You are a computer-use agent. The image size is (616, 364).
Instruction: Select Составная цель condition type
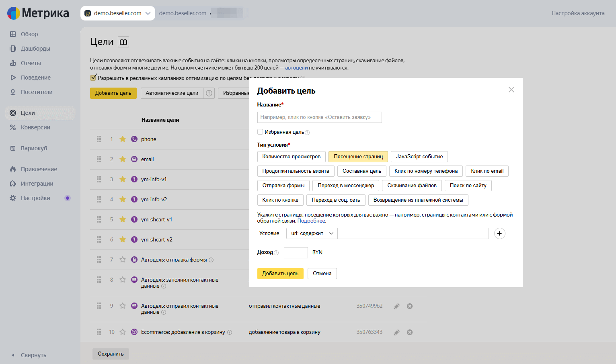click(362, 171)
